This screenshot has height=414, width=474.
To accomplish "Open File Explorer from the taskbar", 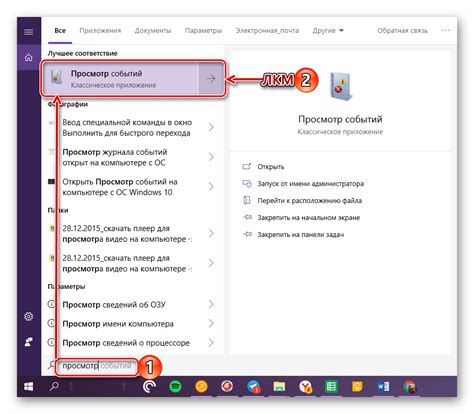I will pyautogui.click(x=279, y=387).
